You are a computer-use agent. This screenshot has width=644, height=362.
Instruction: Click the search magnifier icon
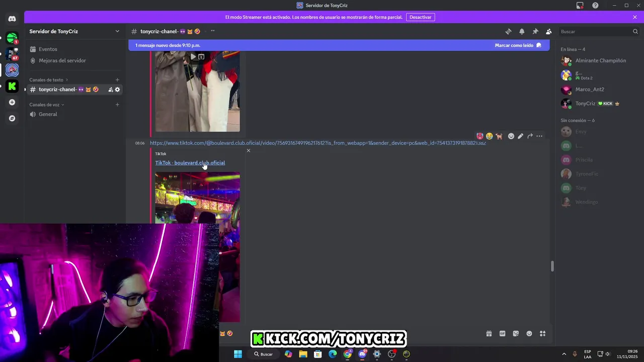635,31
